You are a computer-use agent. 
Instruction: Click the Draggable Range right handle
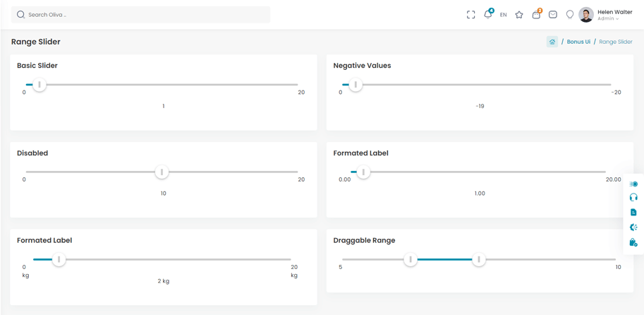[479, 260]
